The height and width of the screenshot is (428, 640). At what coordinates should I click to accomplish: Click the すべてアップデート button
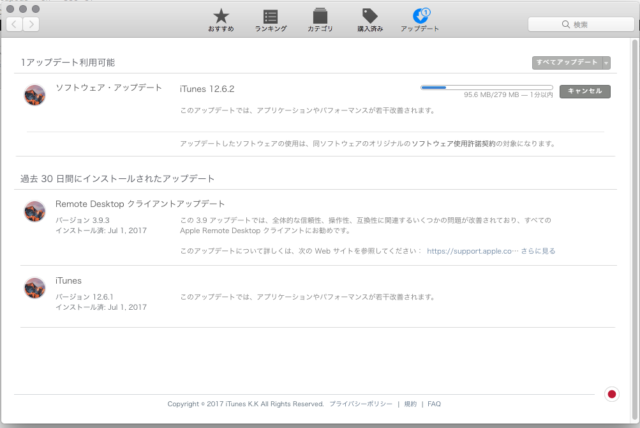pos(567,62)
